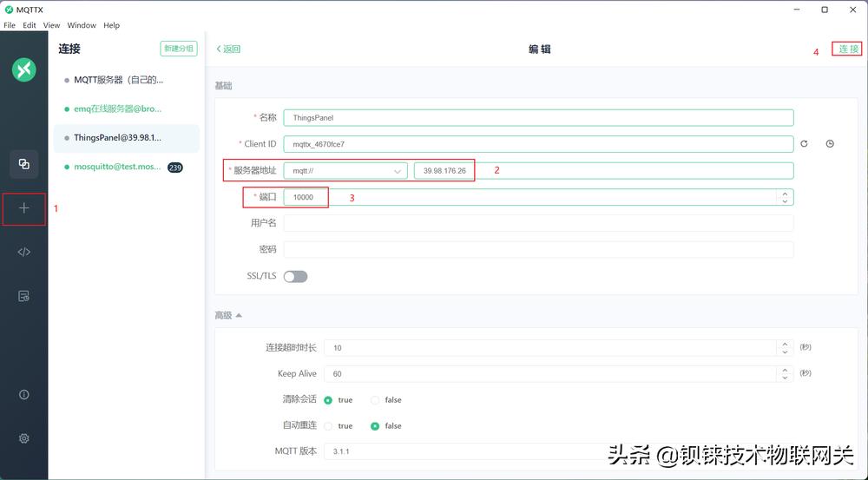Screen dimensions: 868x480
Task: Click server host field 39.98.176.26
Action: 603,171
